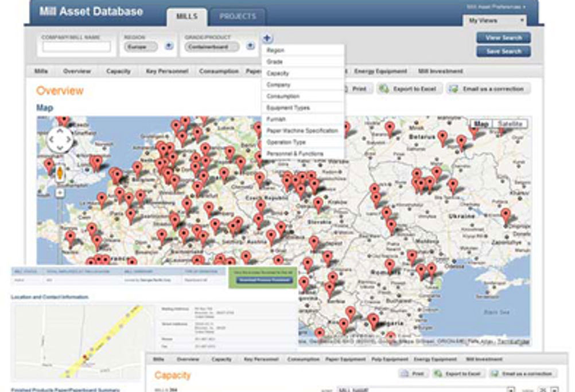
Task: Open Mills tab in upper navigation bar
Action: 41,71
